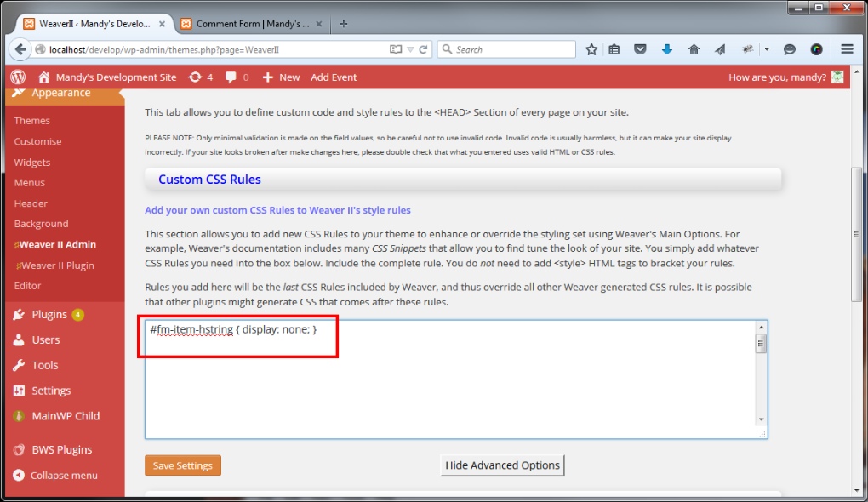Image resolution: width=868 pixels, height=502 pixels.
Task: Bookmark this page with the star icon
Action: coord(591,49)
